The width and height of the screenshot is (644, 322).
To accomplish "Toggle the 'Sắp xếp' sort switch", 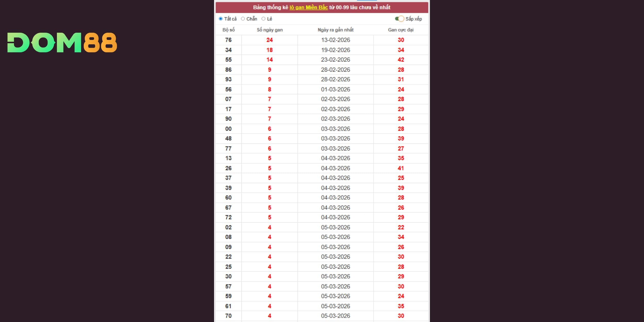I will point(399,19).
